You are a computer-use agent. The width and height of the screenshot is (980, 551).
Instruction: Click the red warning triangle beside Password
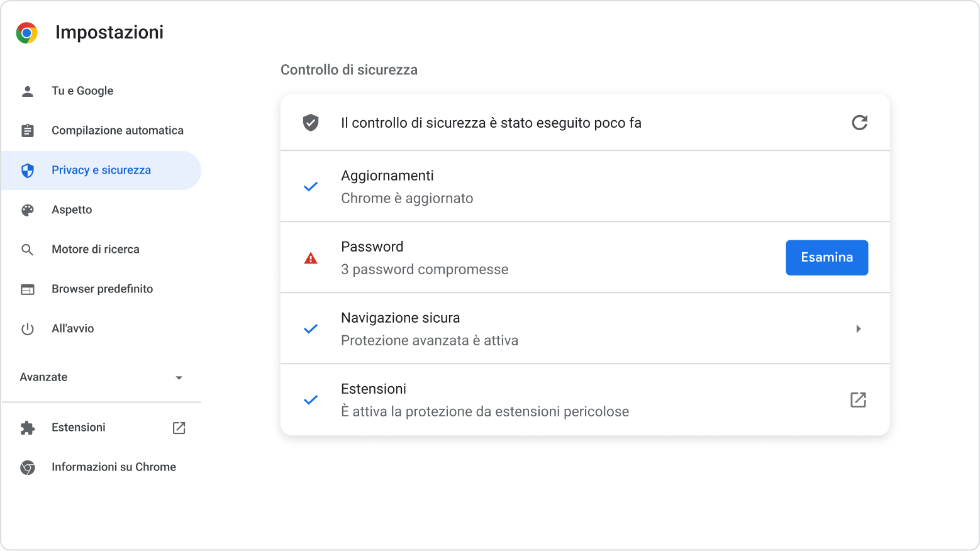(x=311, y=259)
